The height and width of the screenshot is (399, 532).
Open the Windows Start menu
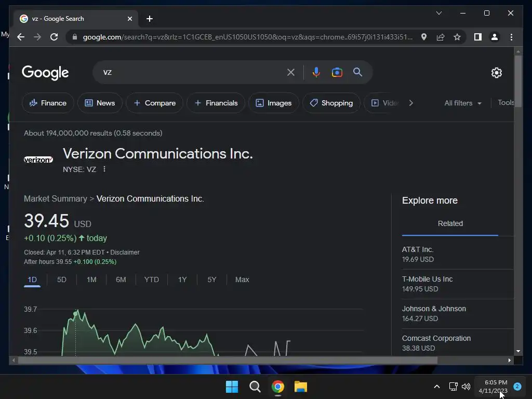click(232, 387)
